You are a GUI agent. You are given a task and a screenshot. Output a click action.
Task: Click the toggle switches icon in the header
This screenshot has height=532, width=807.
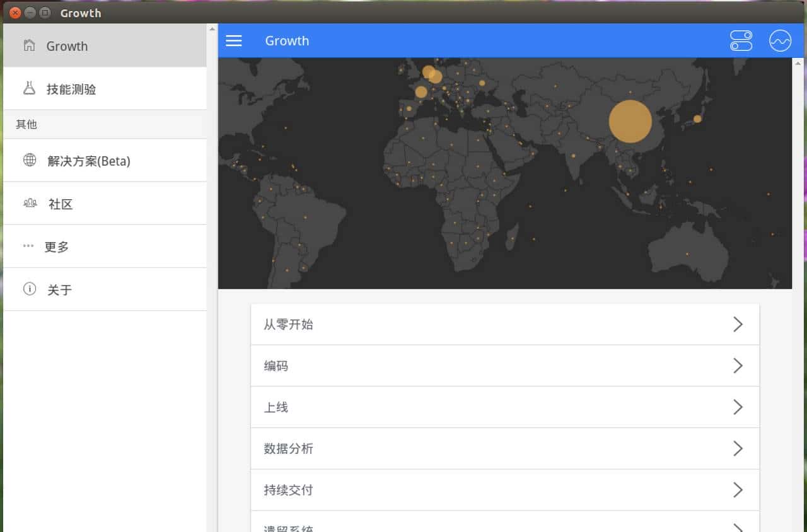[741, 41]
